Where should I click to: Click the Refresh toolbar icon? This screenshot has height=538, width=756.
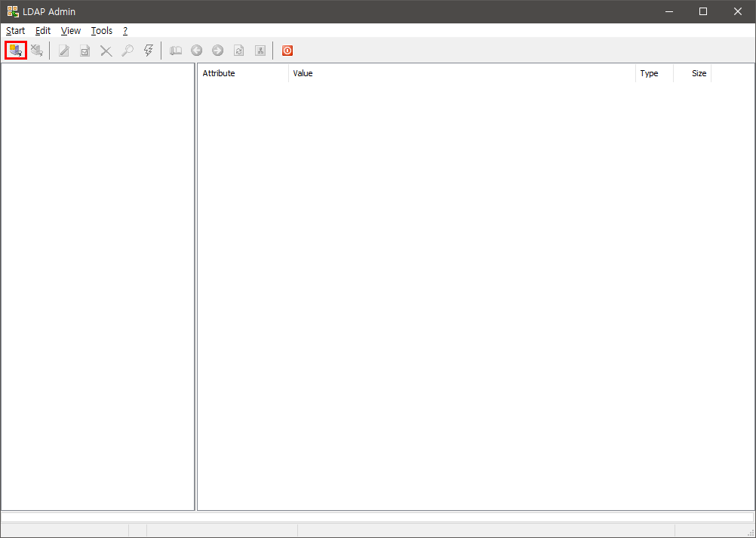239,51
